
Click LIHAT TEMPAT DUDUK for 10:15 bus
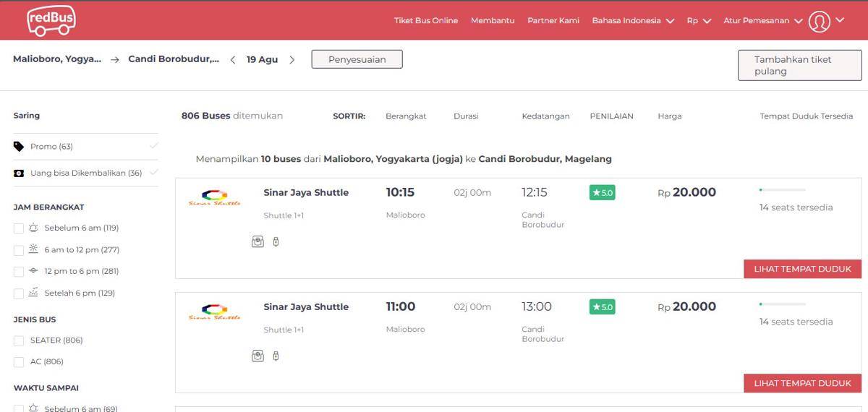[803, 269]
